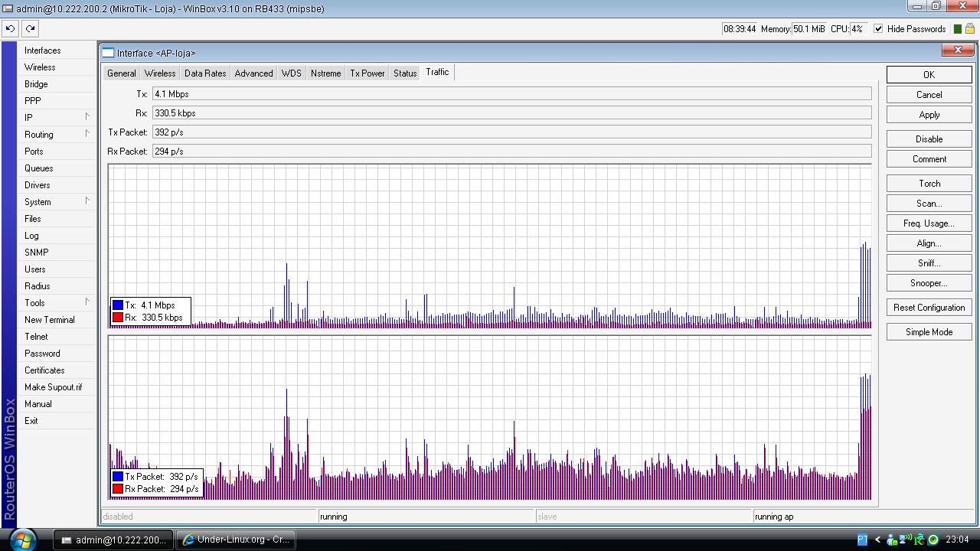This screenshot has width=980, height=551.
Task: Click the undo arrow icon in toolbar
Action: coord(10,28)
